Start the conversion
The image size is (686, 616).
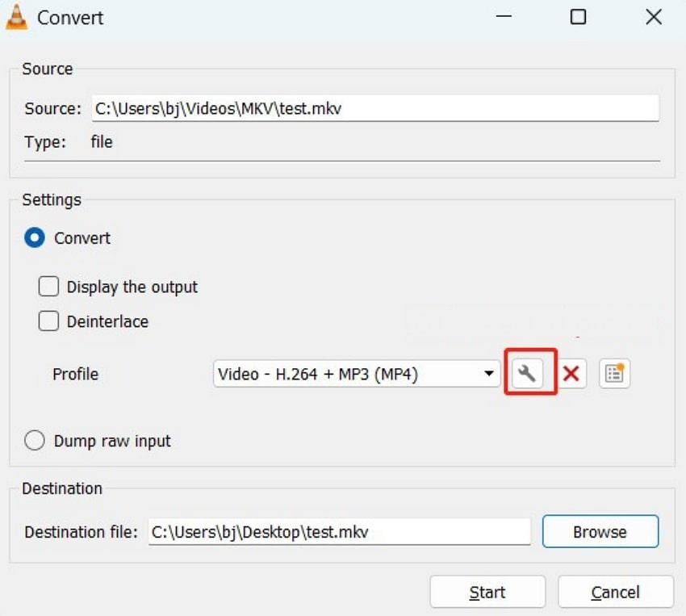pos(487,591)
